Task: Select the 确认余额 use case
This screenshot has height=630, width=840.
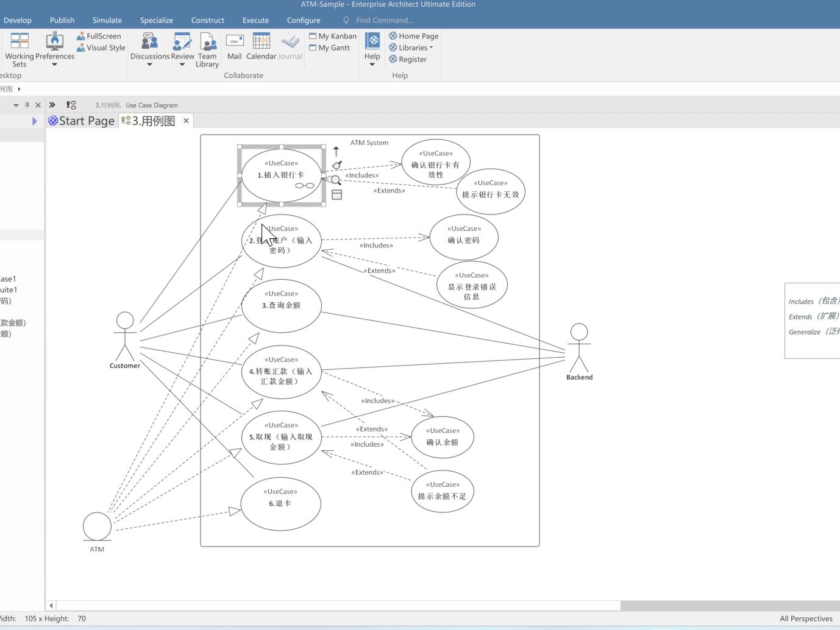Action: point(443,437)
